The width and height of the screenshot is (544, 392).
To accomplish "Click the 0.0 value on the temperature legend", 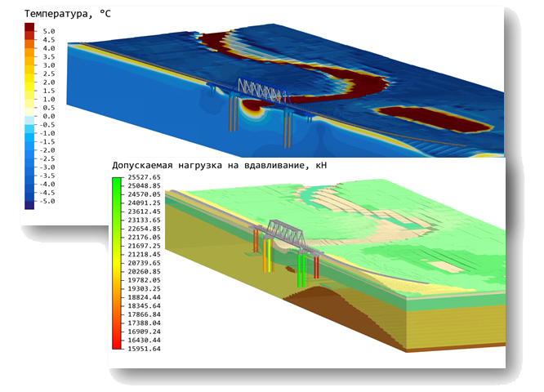I will [x=48, y=116].
